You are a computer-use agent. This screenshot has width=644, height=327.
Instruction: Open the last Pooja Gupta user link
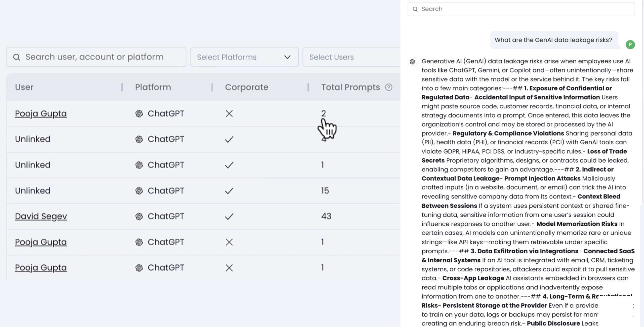[41, 268]
